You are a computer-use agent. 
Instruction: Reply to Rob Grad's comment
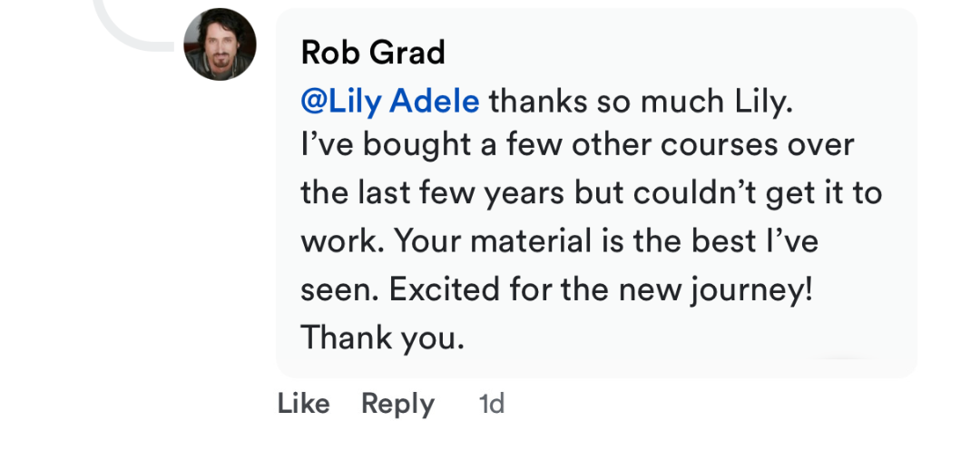[397, 404]
